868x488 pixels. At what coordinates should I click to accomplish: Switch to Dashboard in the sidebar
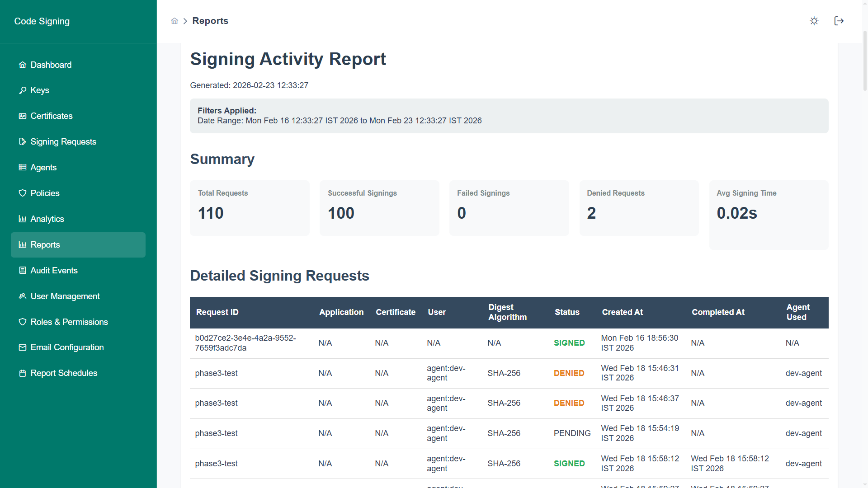pyautogui.click(x=51, y=65)
